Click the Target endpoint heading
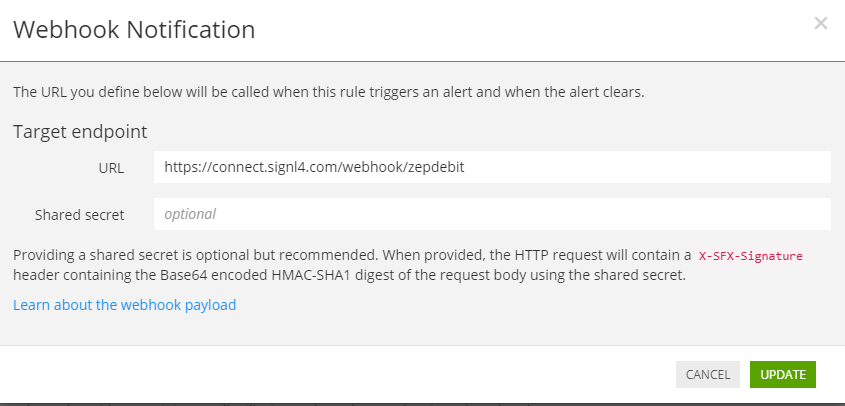This screenshot has width=845, height=406. 80,132
